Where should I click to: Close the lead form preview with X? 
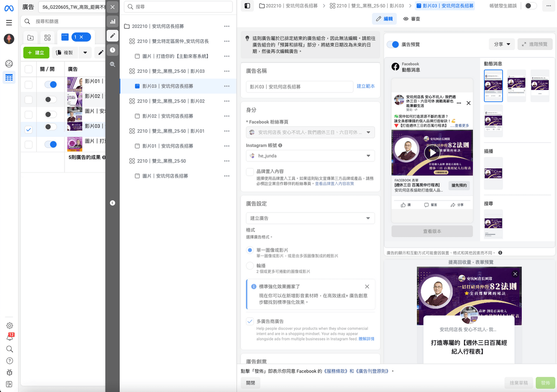click(x=515, y=274)
